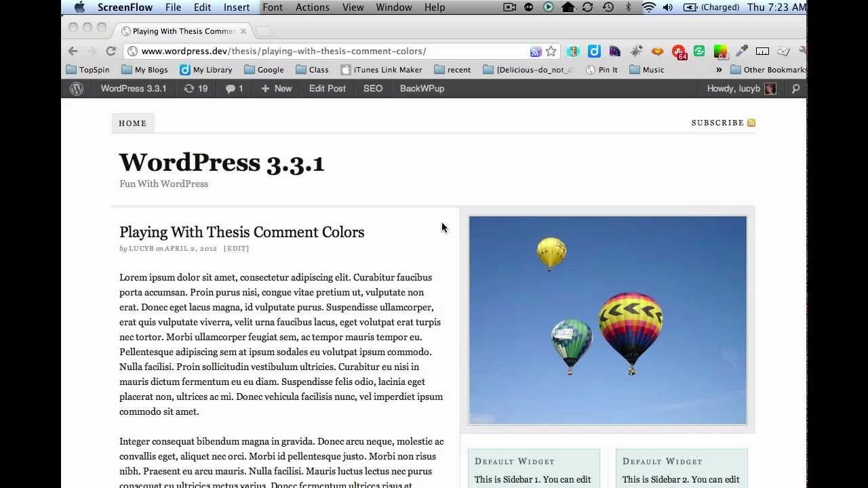Click the red StumbleUpon extension with badge 64
Viewport: 868px width, 488px height.
679,52
